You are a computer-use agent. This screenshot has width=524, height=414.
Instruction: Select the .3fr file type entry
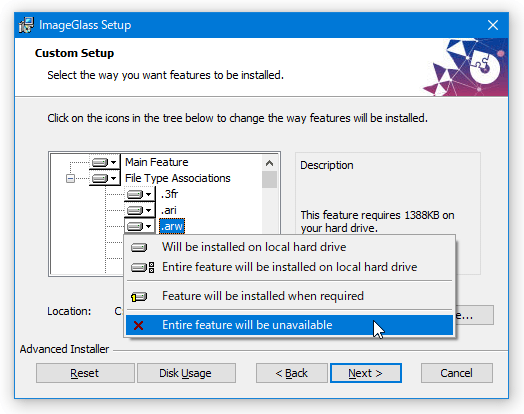pyautogui.click(x=169, y=194)
